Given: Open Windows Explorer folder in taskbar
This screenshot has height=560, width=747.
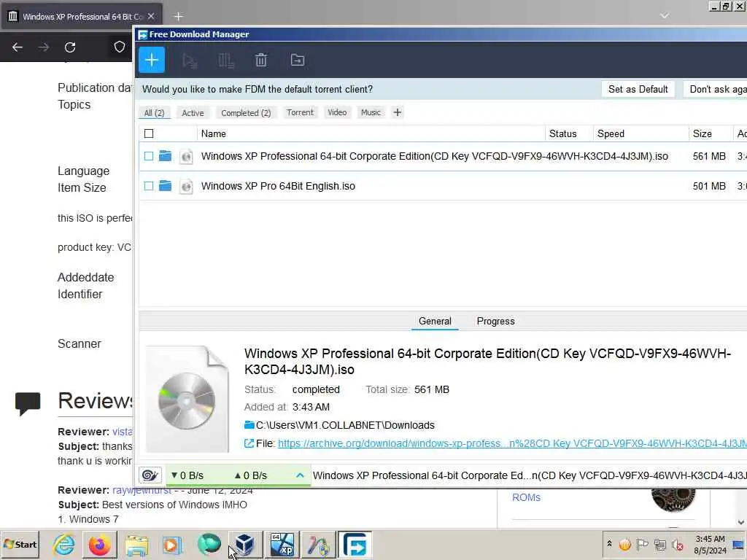Looking at the screenshot, I should [x=136, y=544].
